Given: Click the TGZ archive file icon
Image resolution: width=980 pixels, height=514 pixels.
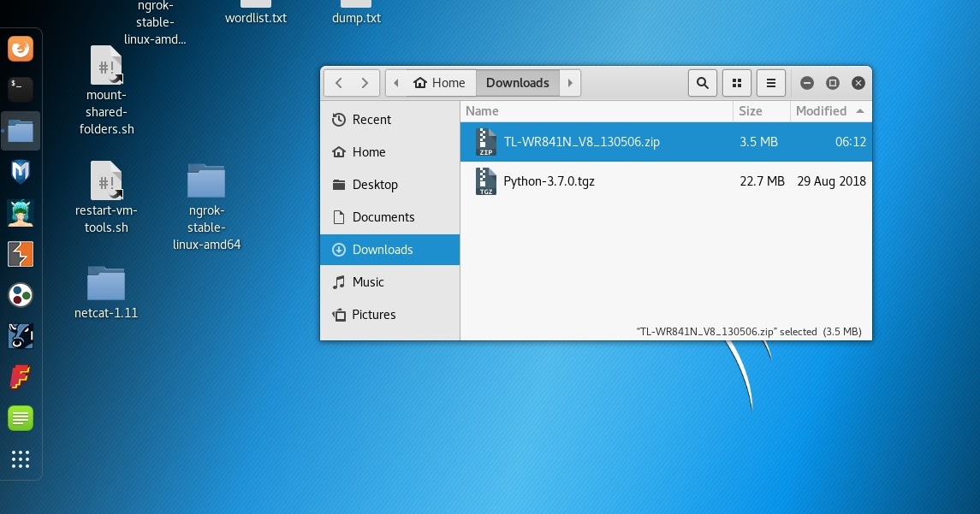Looking at the screenshot, I should tap(485, 181).
